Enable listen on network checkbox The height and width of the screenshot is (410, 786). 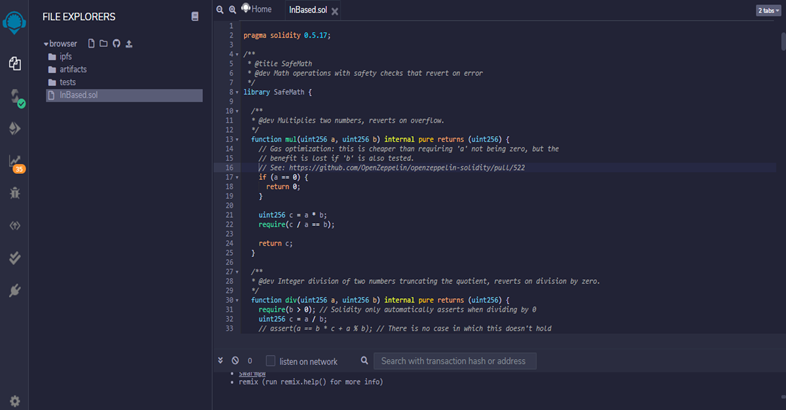tap(270, 361)
